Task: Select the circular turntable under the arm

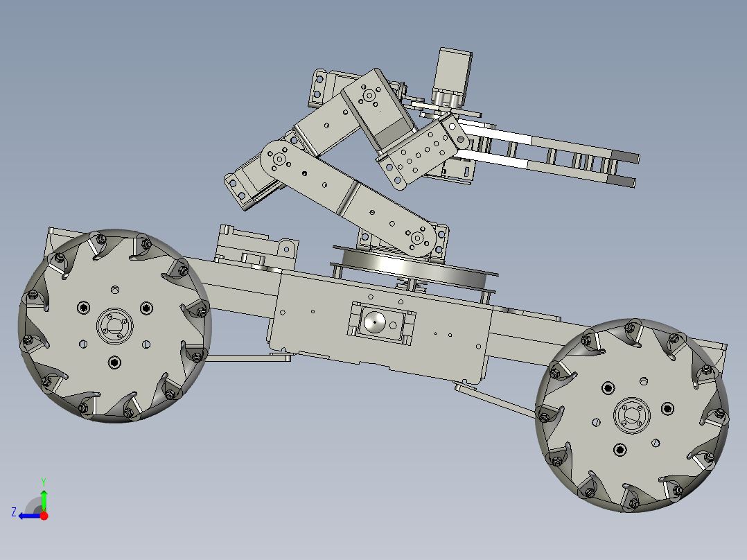Action: coord(414,269)
